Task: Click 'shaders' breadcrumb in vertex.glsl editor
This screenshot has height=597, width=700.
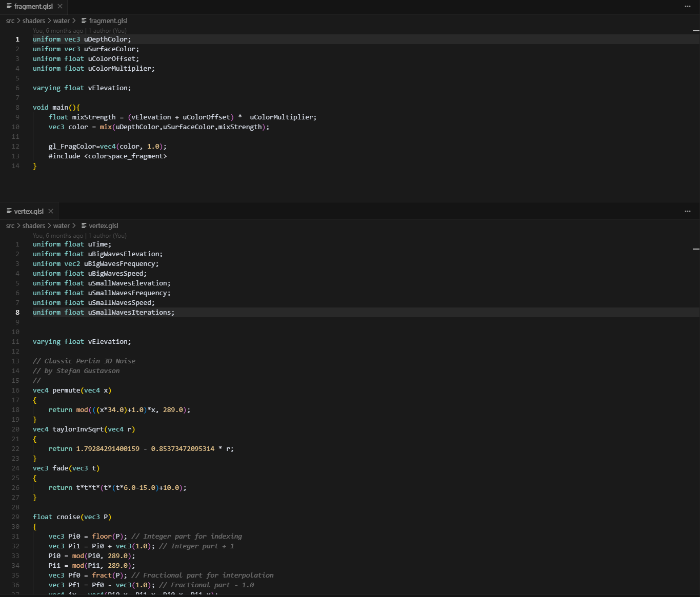Action: click(x=34, y=226)
